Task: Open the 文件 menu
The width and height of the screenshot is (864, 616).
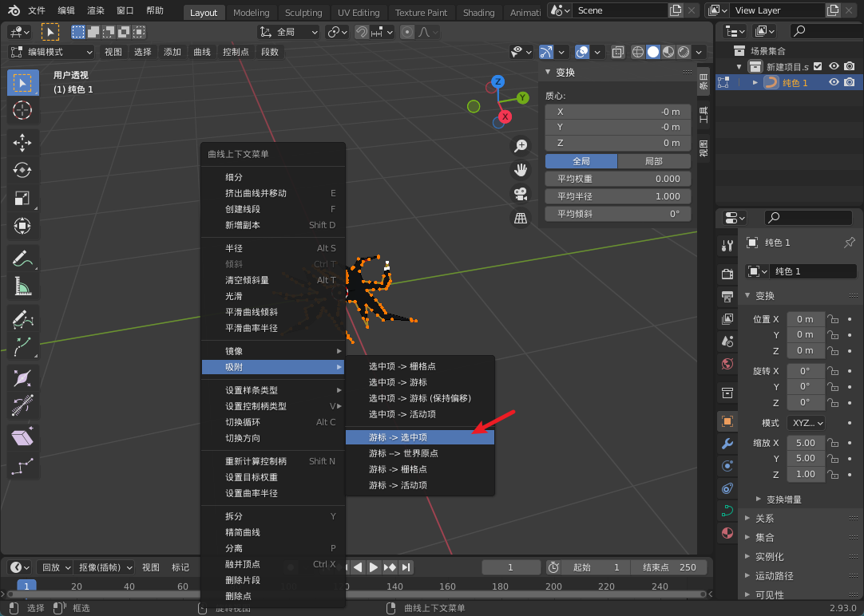Action: point(37,10)
